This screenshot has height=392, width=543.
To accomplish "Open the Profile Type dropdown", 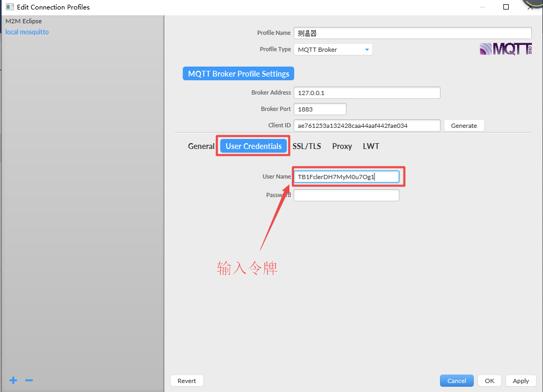I will click(x=367, y=49).
